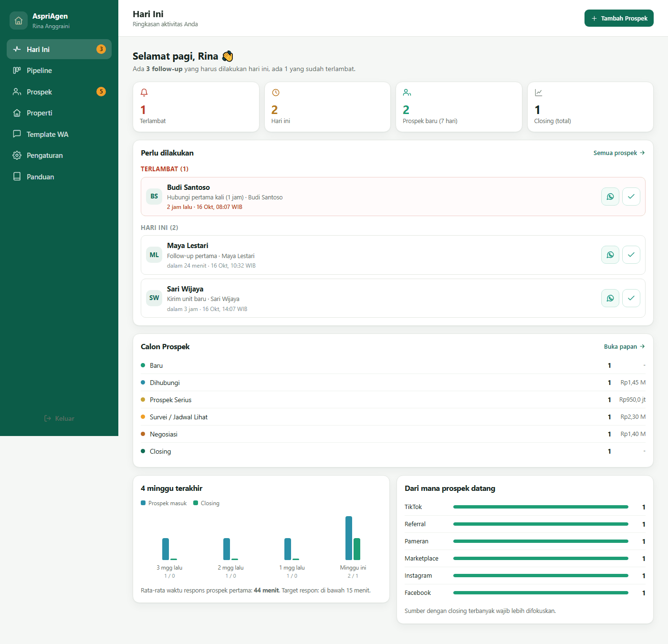Mark Sari Wijaya follow-up as done
668x644 pixels.
click(631, 298)
